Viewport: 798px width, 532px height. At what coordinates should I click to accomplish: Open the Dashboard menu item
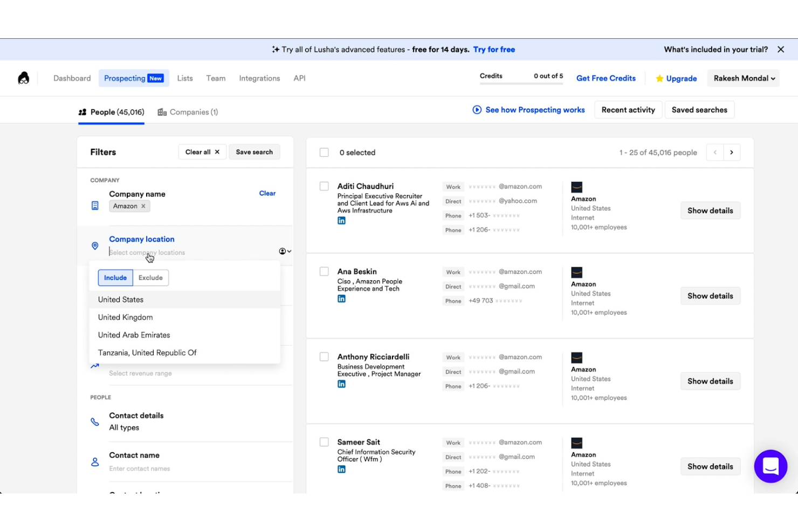coord(72,78)
